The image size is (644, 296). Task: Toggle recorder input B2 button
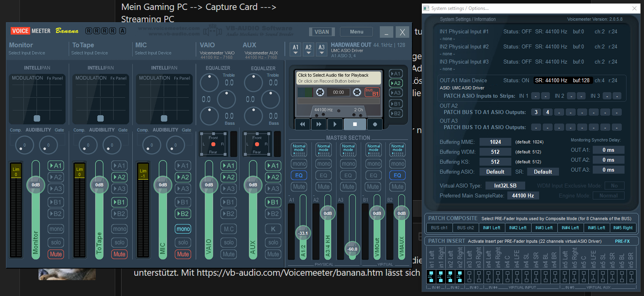tap(396, 113)
